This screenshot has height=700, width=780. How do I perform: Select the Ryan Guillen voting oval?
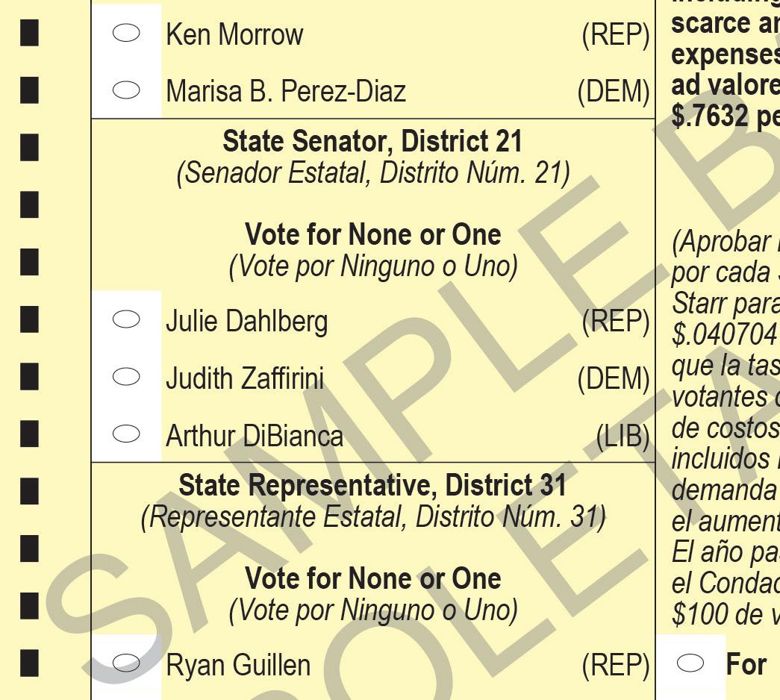click(125, 663)
